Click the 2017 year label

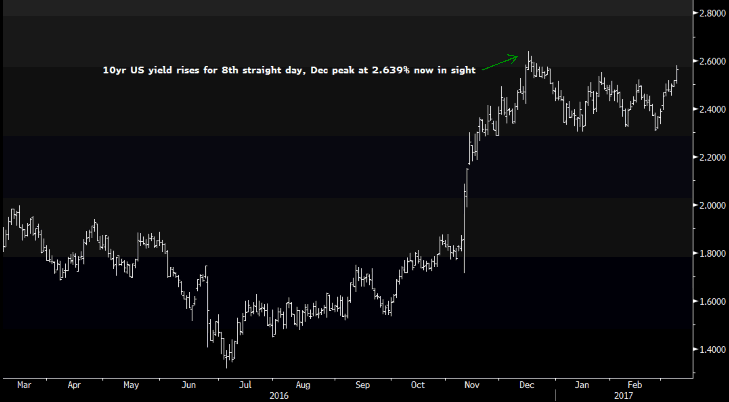coord(623,396)
